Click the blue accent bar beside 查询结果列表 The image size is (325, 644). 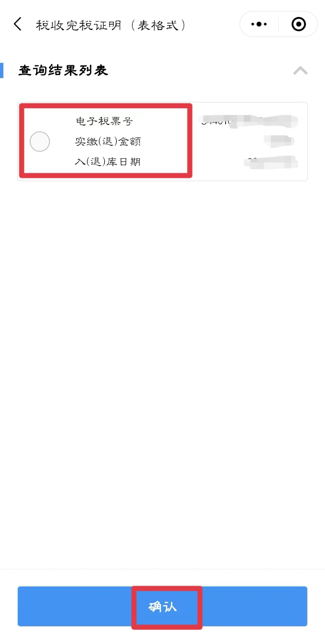(2, 70)
